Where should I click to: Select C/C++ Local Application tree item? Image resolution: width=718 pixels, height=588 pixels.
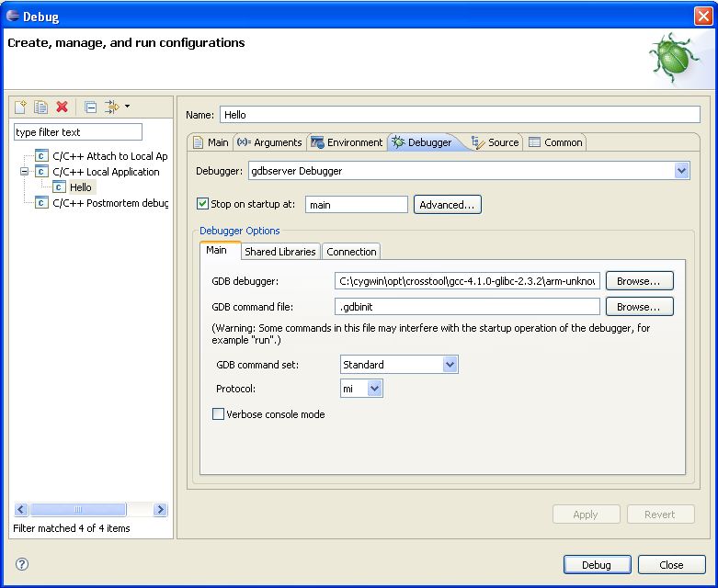click(106, 172)
